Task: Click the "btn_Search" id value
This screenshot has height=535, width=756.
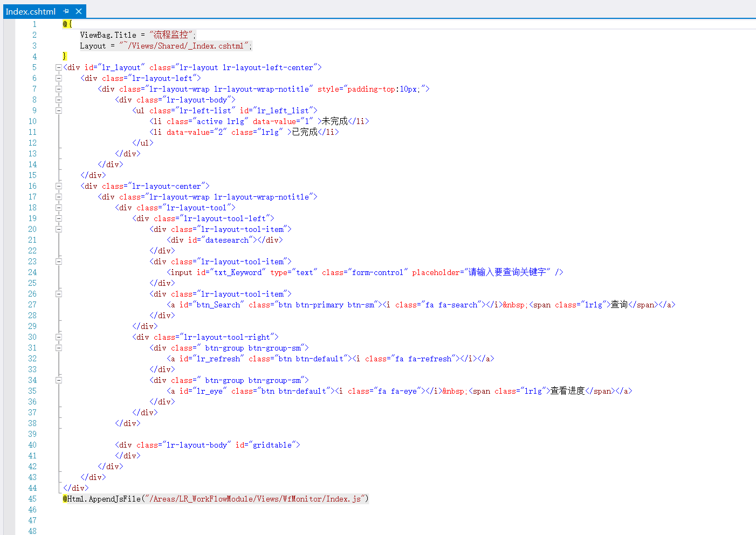Action: point(218,305)
